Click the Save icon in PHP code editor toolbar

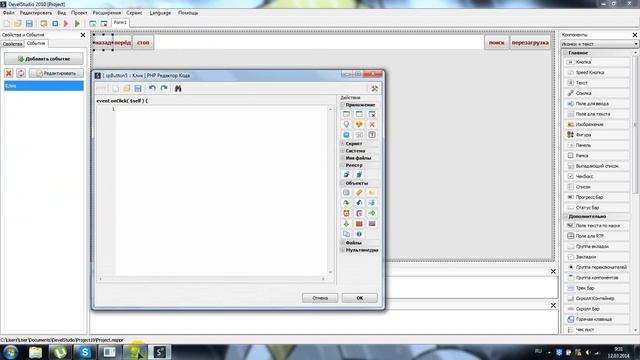[138, 88]
